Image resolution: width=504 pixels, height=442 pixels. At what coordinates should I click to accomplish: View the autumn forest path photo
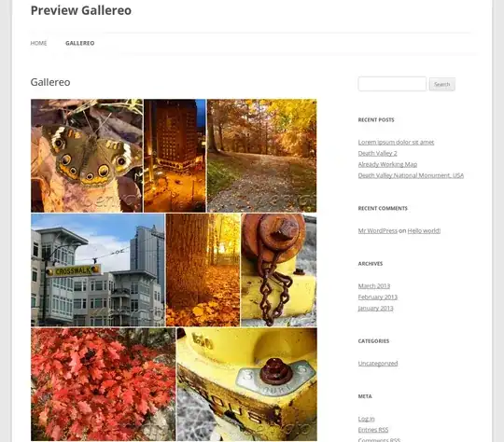[x=261, y=156]
